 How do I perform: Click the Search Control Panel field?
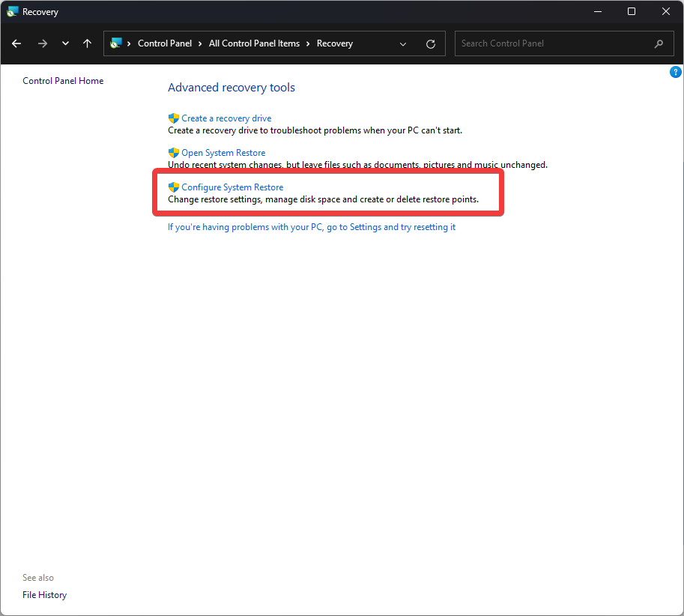554,43
